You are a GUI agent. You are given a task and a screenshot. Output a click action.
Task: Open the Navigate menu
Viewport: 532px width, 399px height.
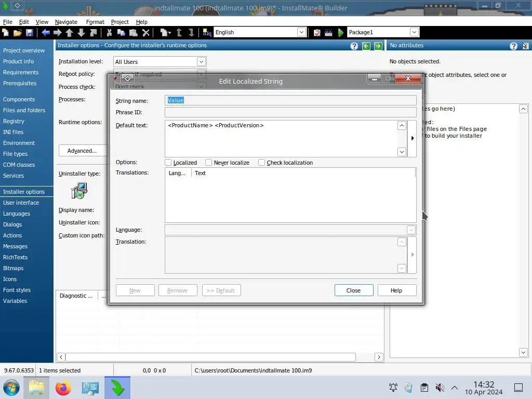(x=66, y=22)
